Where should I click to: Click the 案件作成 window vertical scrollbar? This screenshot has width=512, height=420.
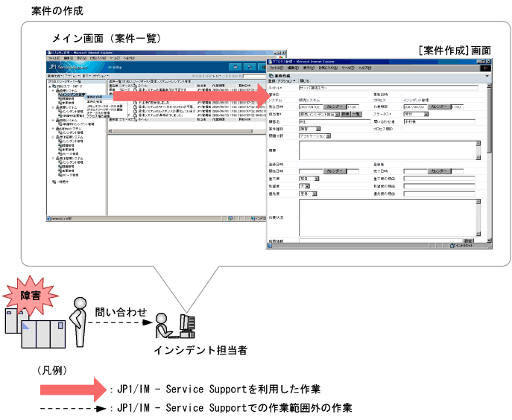pos(489,163)
